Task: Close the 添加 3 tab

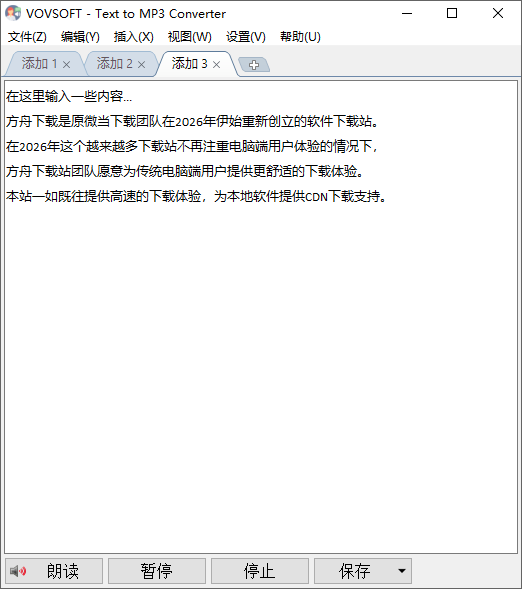Action: pyautogui.click(x=216, y=65)
